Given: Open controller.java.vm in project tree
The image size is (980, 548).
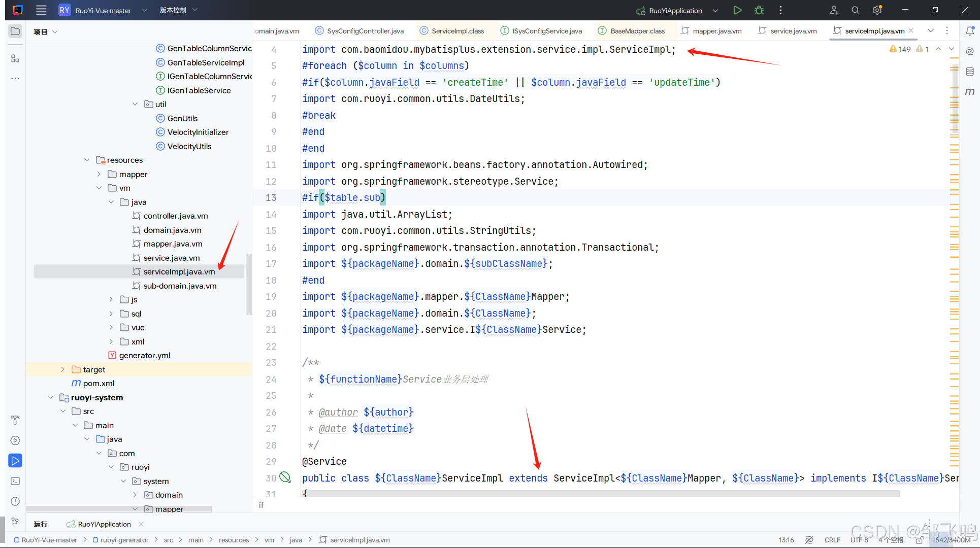Looking at the screenshot, I should (176, 216).
